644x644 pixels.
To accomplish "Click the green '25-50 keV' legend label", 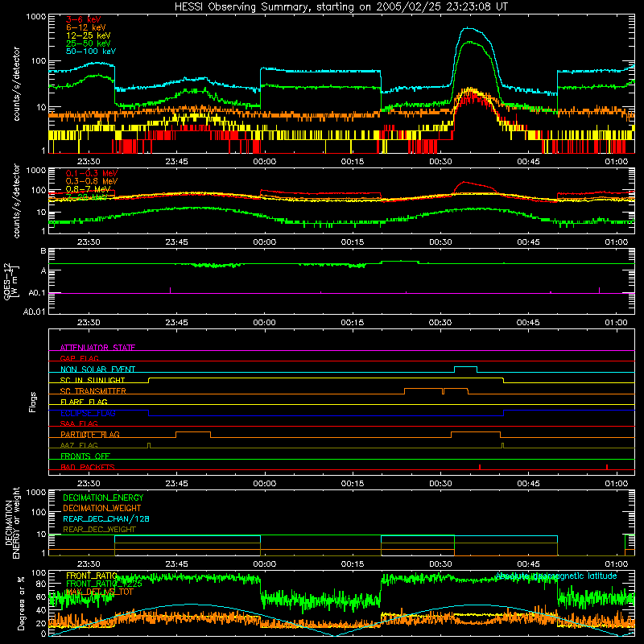I will [88, 43].
